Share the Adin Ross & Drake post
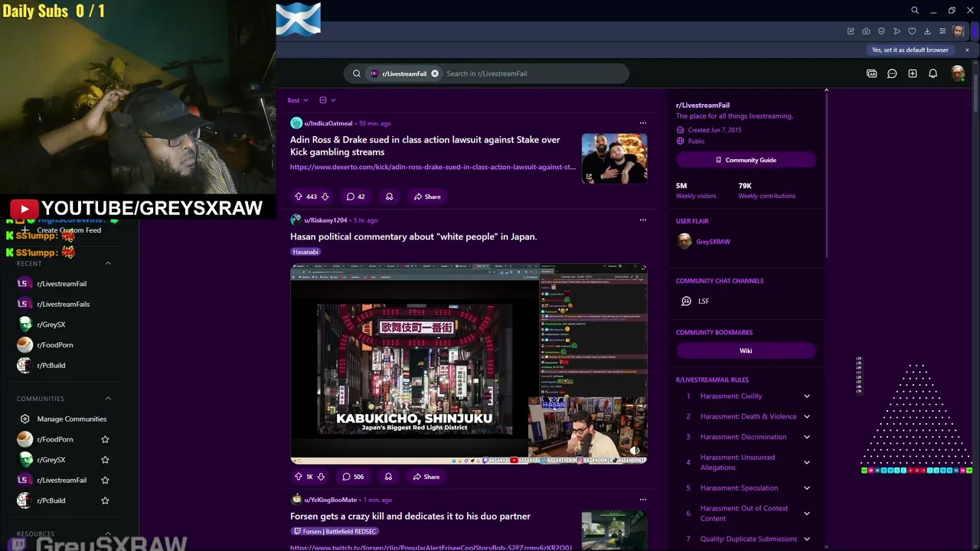 coord(427,197)
